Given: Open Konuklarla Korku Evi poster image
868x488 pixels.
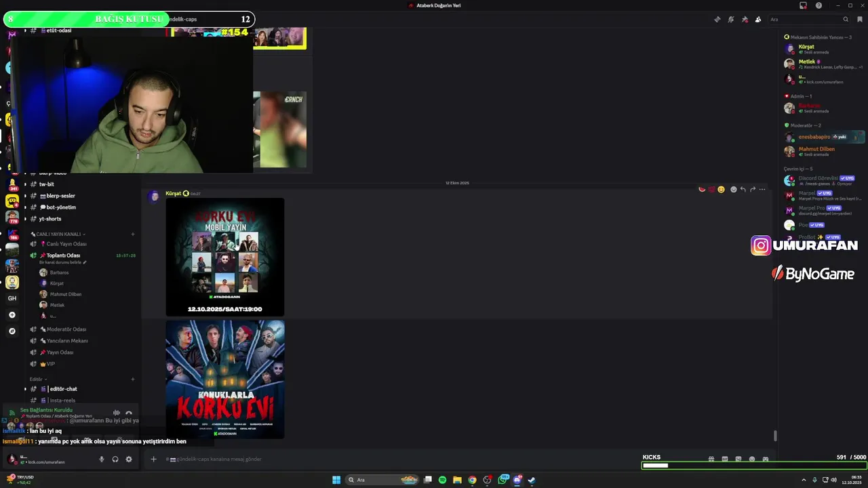Looking at the screenshot, I should pos(225,380).
